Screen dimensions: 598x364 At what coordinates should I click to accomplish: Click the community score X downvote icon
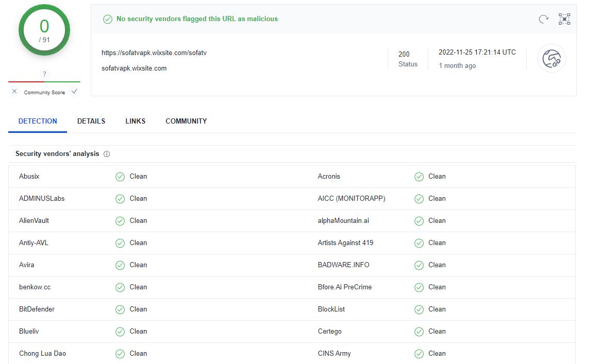pyautogui.click(x=14, y=92)
